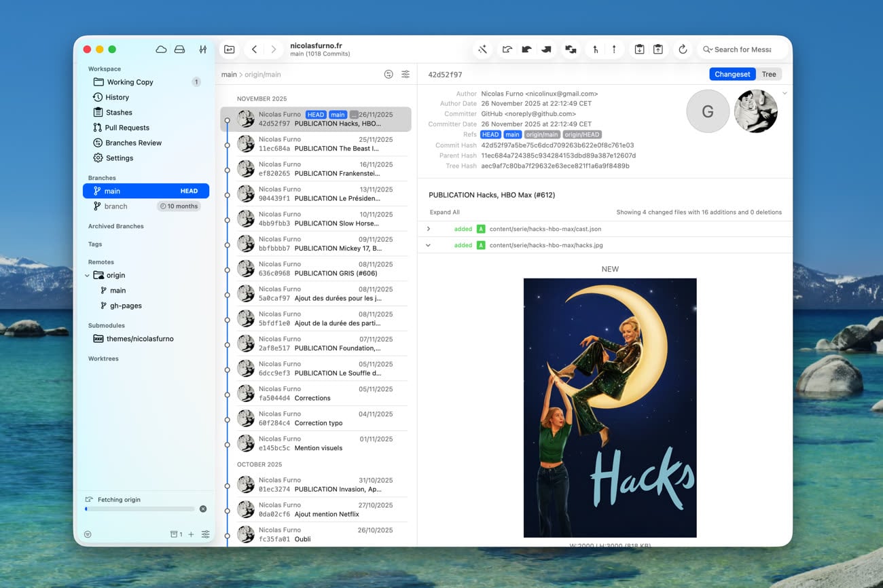883x588 pixels.
Task: Click the Save Stash toolbar icon
Action: (639, 50)
